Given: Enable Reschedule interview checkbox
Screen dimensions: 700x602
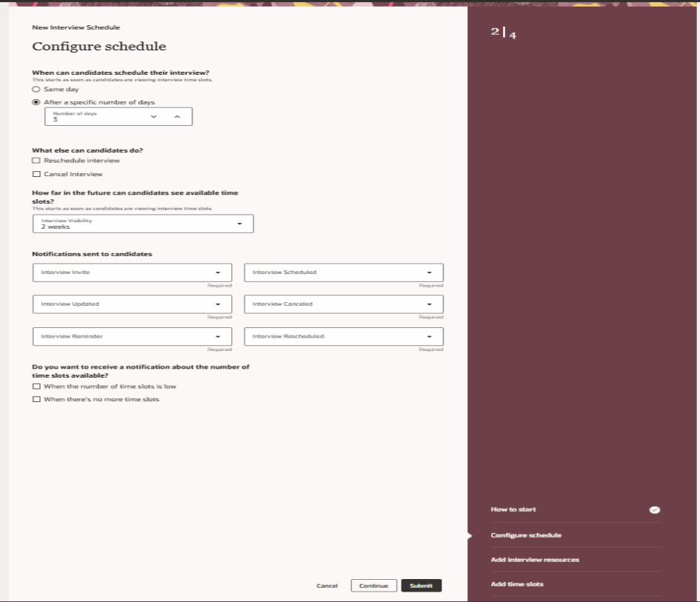Looking at the screenshot, I should coord(36,161).
